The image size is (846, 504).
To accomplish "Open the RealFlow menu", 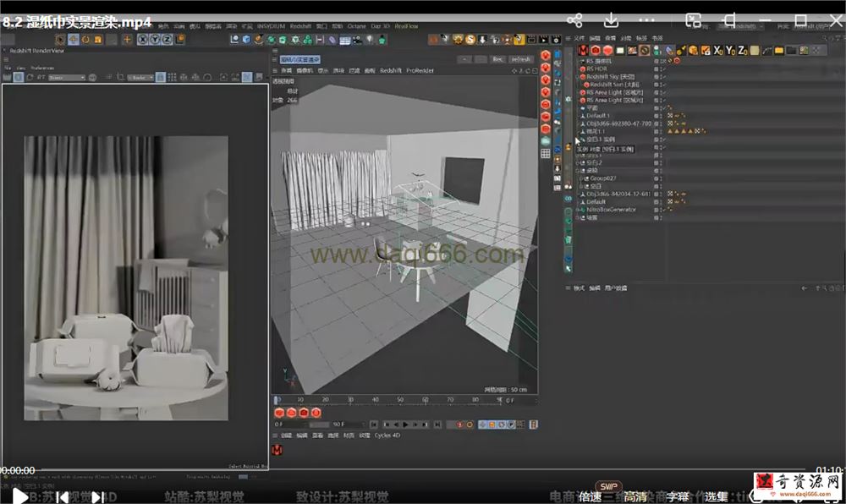I will (x=406, y=26).
